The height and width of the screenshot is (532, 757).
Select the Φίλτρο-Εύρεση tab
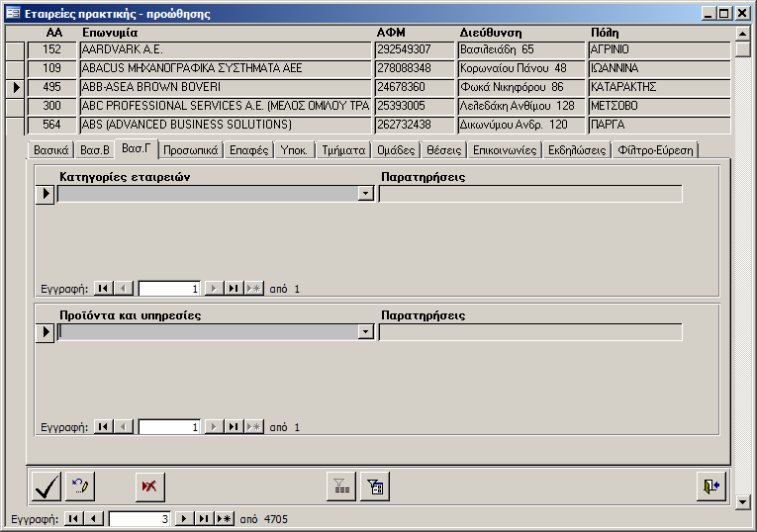click(x=655, y=150)
